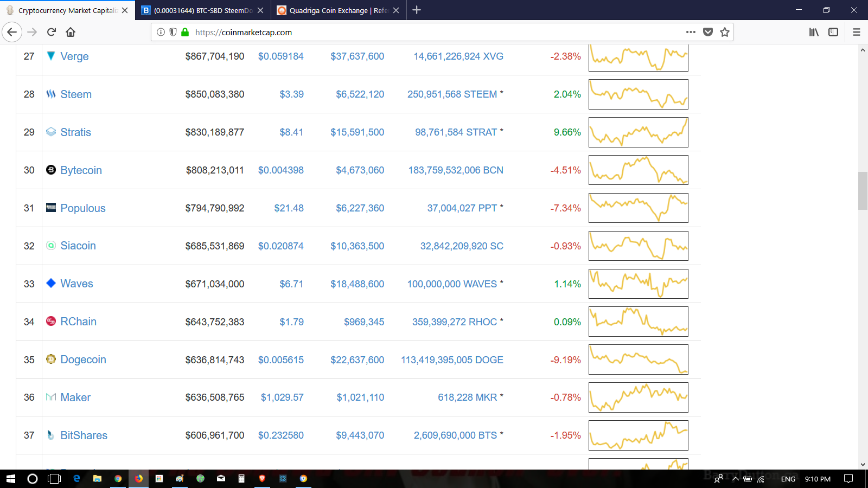The height and width of the screenshot is (488, 868).
Task: Switch to the Quadriga Coin Exchange tab
Action: click(x=337, y=10)
